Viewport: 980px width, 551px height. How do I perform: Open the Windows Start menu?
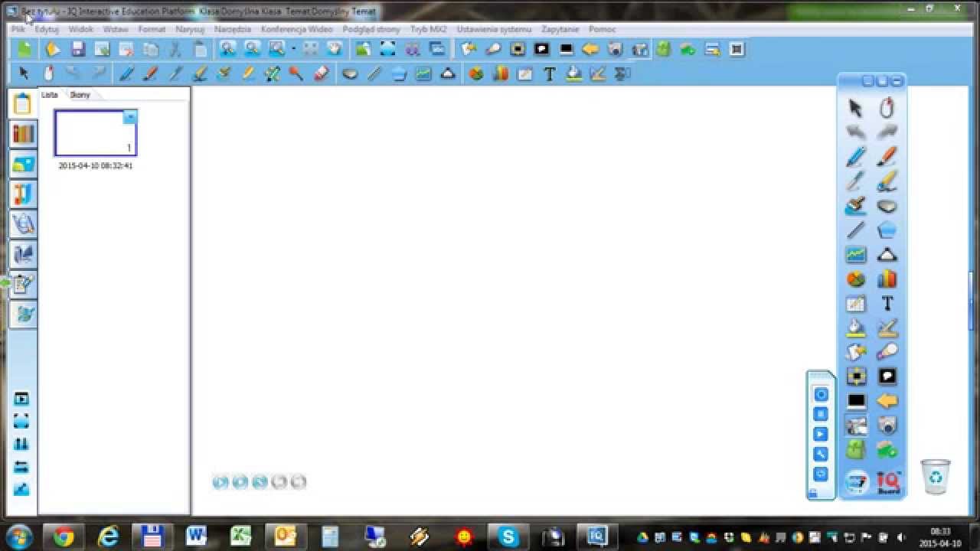[x=18, y=536]
